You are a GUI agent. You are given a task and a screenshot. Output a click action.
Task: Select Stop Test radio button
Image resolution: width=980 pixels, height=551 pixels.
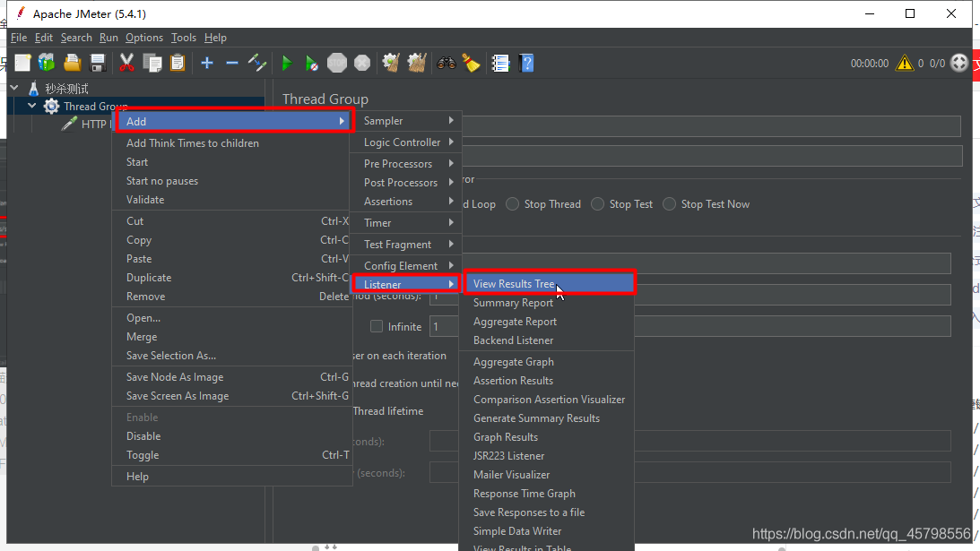pos(597,204)
